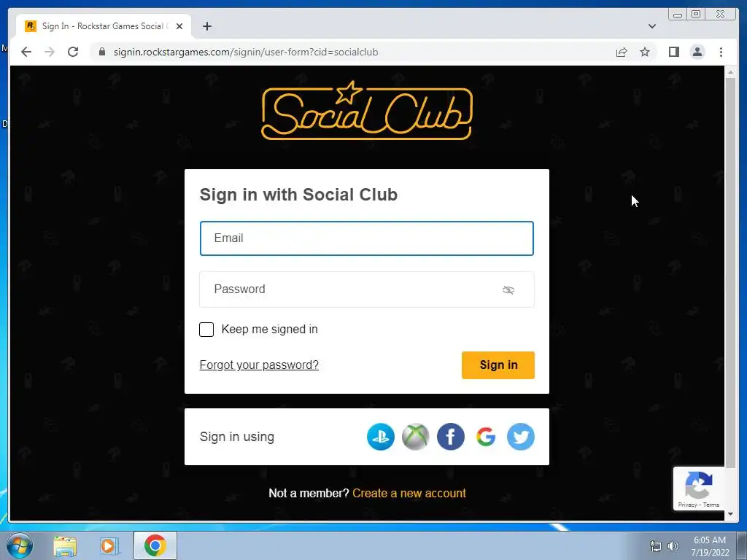The width and height of the screenshot is (747, 560).
Task: Sign in using the Google icon
Action: coord(485,437)
